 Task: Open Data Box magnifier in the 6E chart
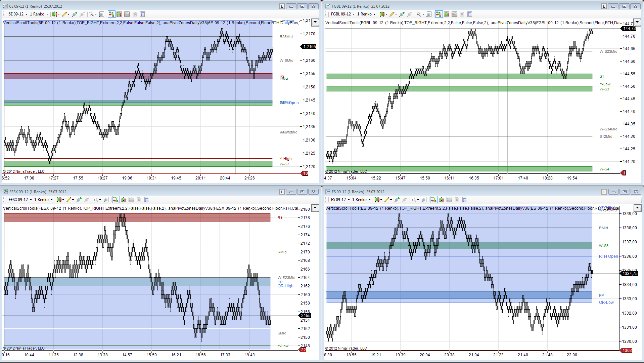tap(101, 14)
